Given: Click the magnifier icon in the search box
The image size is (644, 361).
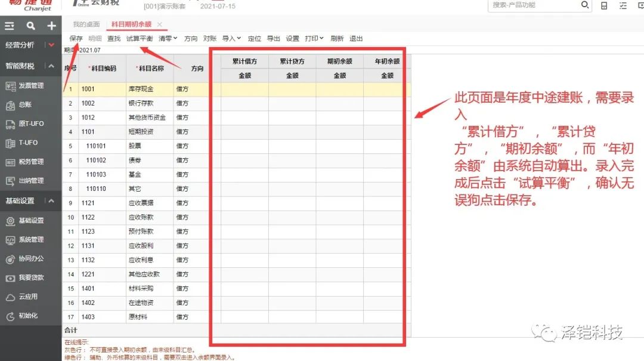Looking at the screenshot, I should [x=585, y=5].
